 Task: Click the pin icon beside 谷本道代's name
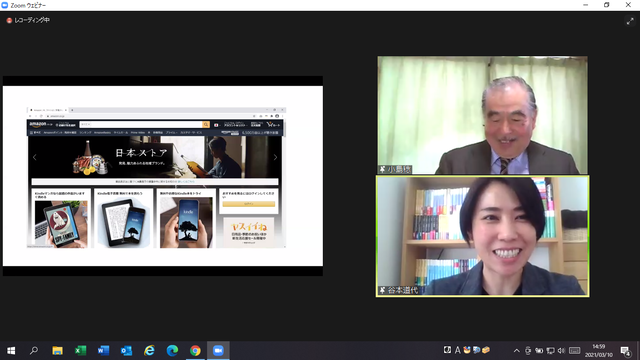(x=382, y=290)
